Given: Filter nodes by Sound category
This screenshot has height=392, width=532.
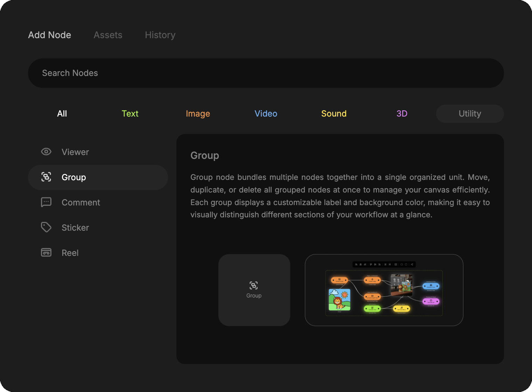Looking at the screenshot, I should [x=334, y=114].
